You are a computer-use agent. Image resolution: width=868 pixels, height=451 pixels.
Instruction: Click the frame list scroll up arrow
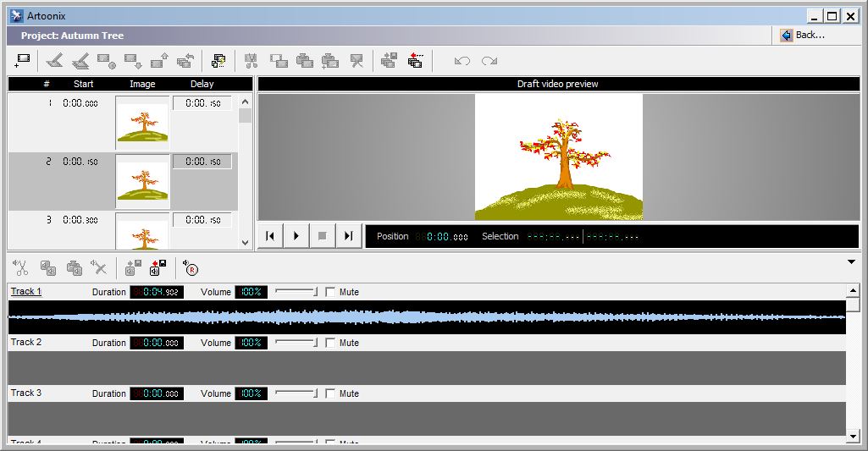(246, 102)
